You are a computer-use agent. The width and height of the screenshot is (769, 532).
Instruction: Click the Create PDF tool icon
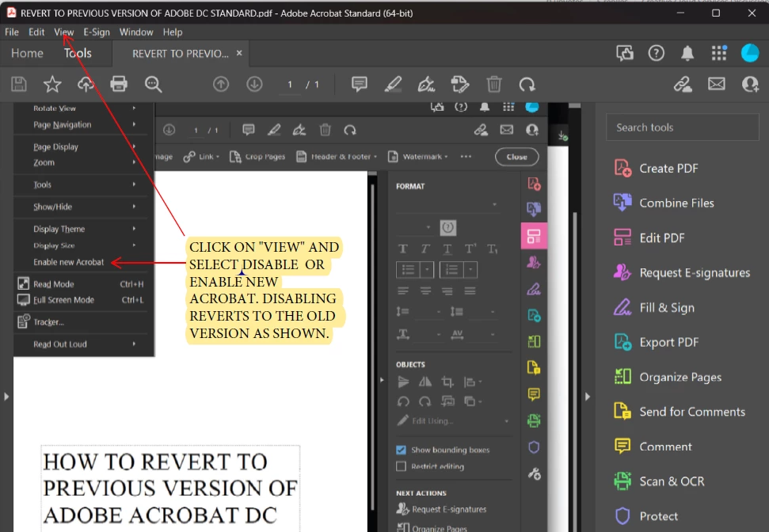coord(622,168)
